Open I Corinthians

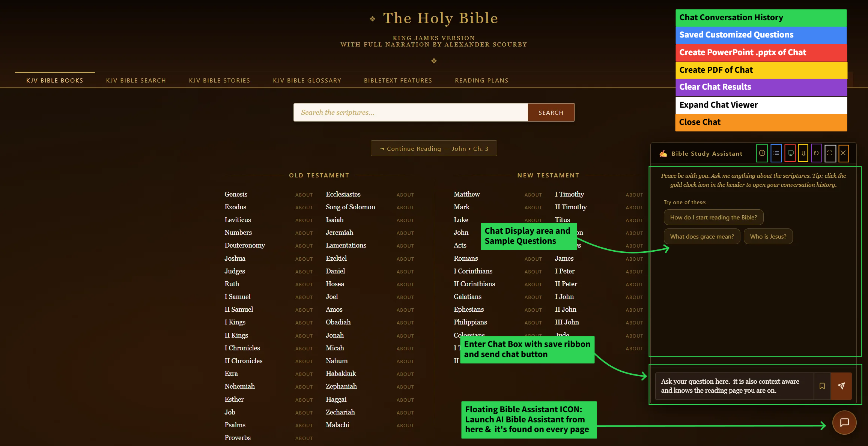click(473, 271)
